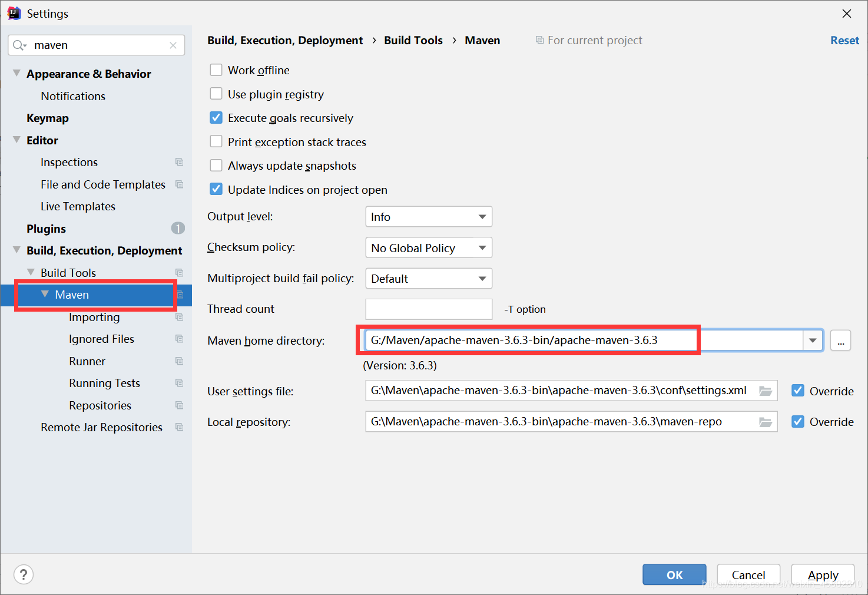The image size is (868, 595).
Task: Open Maven home directory dropdown arrow
Action: pyautogui.click(x=813, y=341)
